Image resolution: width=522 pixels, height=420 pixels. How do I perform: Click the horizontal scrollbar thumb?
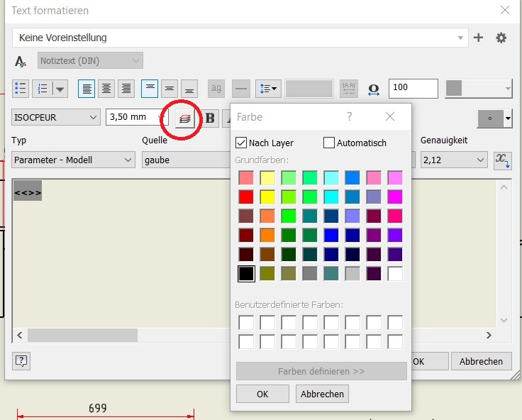coord(82,335)
